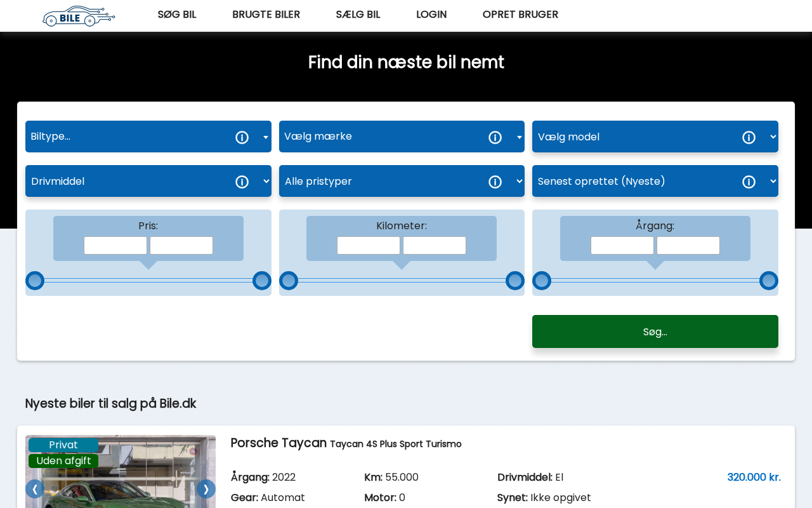
Task: Click the maximum Pris slider handle
Action: coord(262,281)
